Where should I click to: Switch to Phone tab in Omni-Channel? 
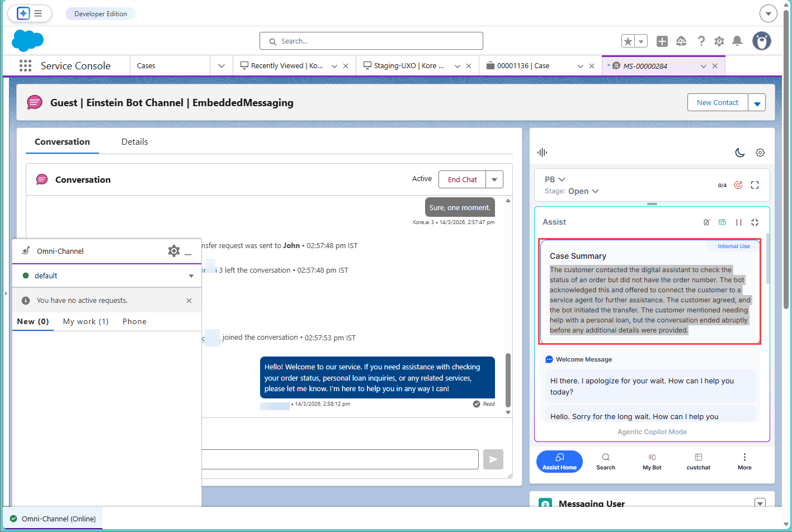point(134,321)
